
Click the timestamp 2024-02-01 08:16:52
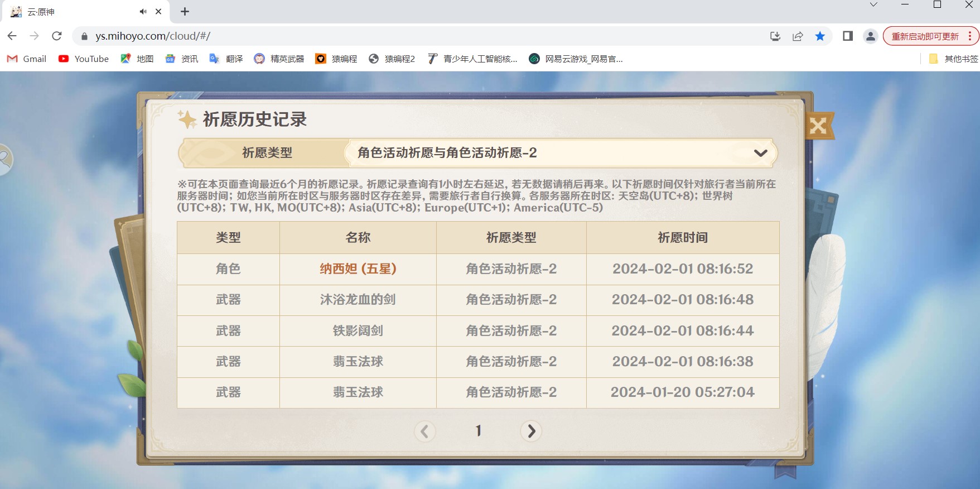(683, 269)
